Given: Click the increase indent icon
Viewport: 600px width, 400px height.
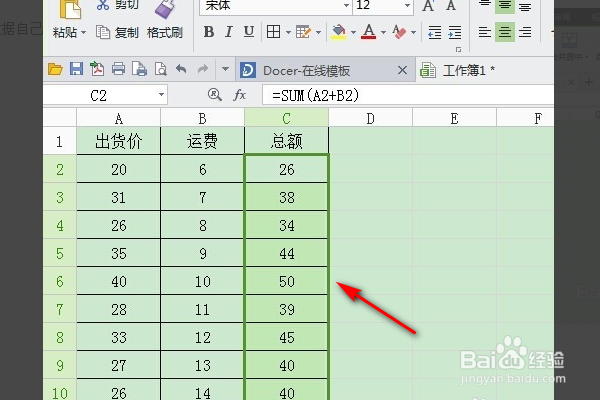Looking at the screenshot, I should 455,33.
